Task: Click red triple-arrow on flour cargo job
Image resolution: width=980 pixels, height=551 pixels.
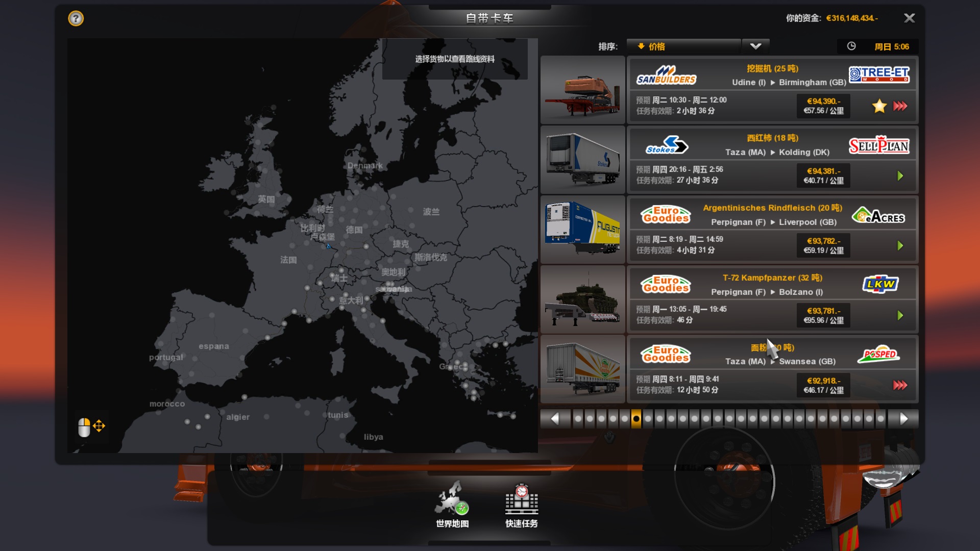Action: pyautogui.click(x=900, y=385)
